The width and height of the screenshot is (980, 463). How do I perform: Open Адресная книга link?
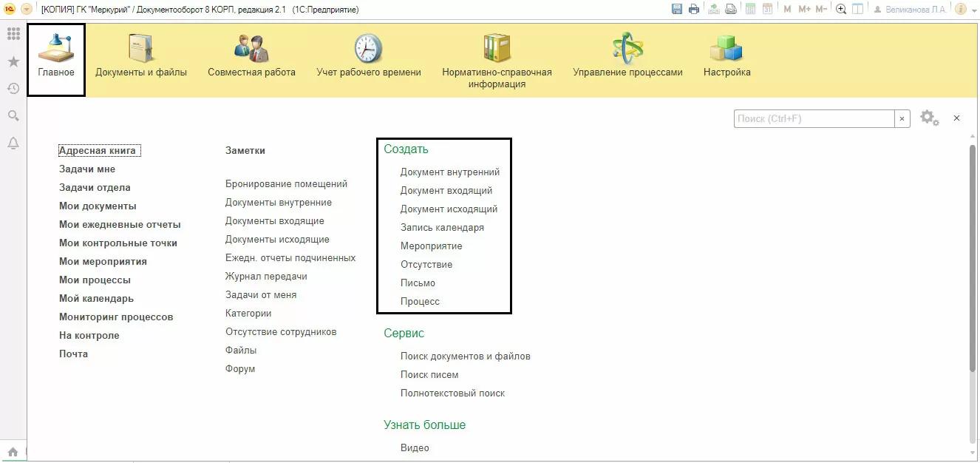coord(98,151)
